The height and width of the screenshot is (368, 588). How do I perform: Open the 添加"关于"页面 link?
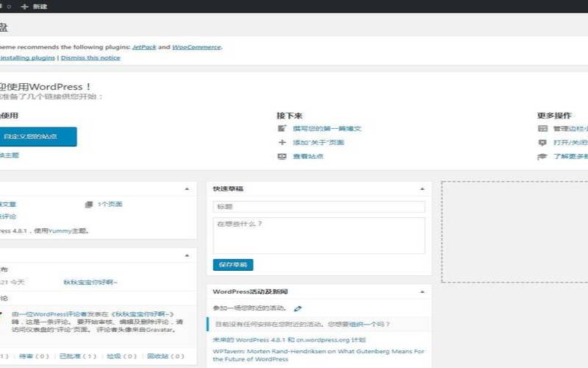(x=318, y=142)
